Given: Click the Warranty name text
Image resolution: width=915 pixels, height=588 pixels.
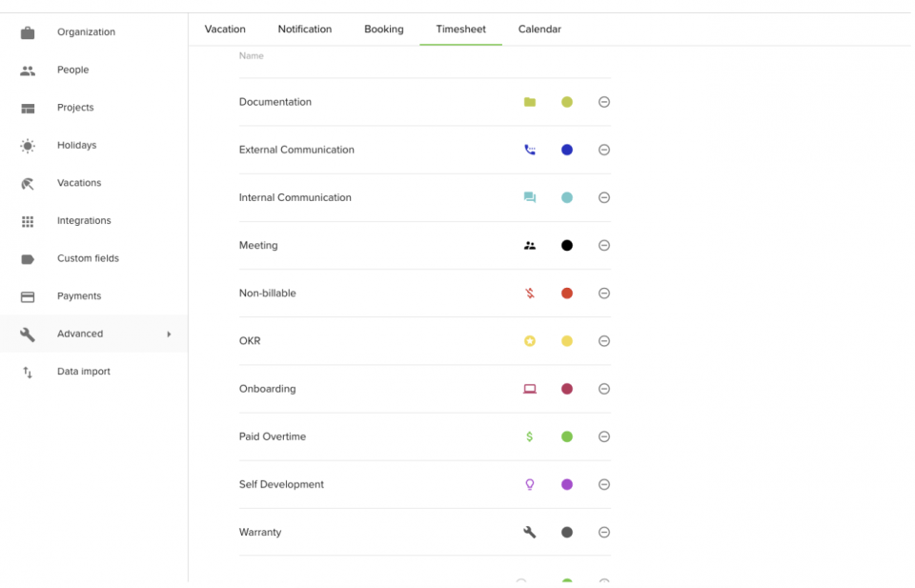Looking at the screenshot, I should pos(259,533).
